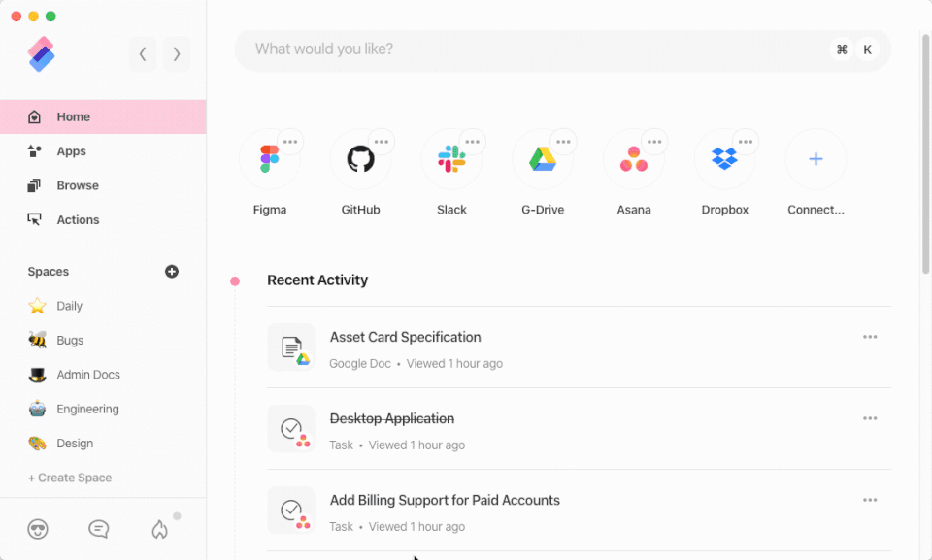
Task: Open the Actions section in sidebar
Action: click(x=103, y=220)
